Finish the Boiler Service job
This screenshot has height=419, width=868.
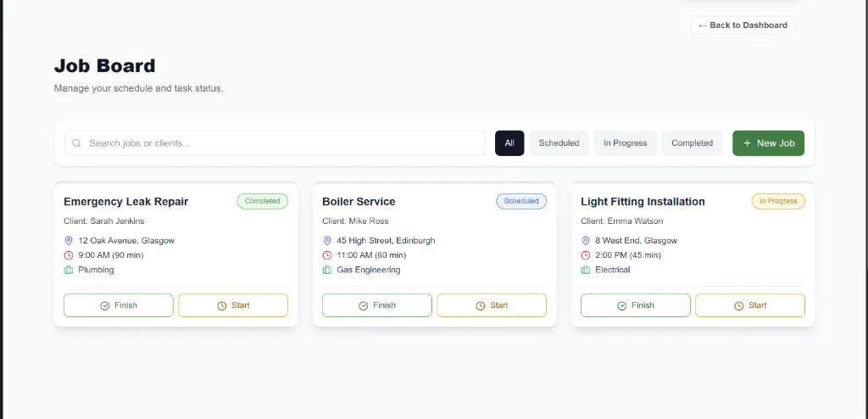(x=377, y=305)
